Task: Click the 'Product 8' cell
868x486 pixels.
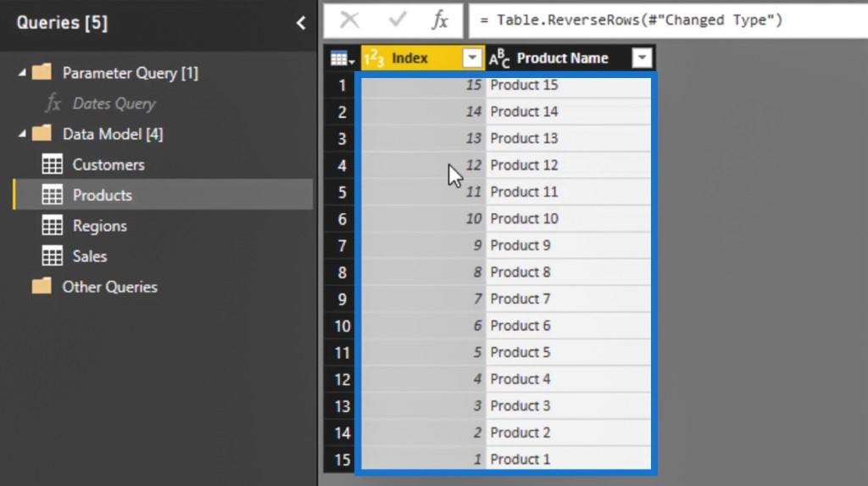Action: pyautogui.click(x=569, y=272)
